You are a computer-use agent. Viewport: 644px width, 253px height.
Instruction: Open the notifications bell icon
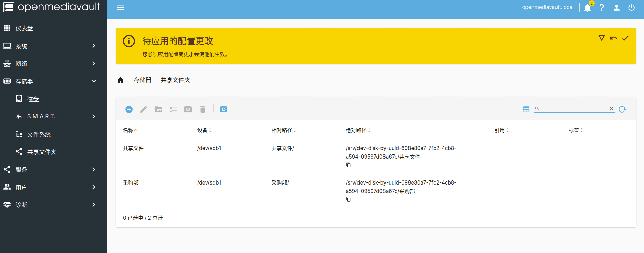587,8
